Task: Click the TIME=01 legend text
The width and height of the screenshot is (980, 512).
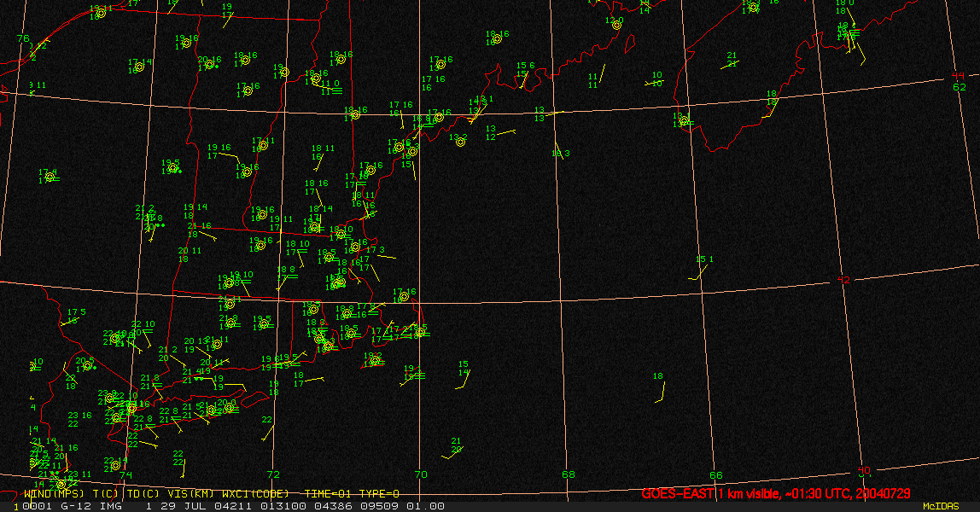Action: 328,494
